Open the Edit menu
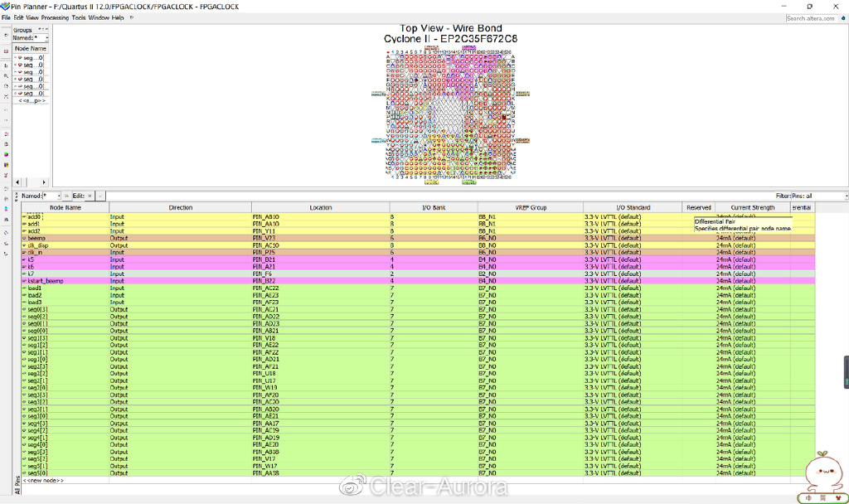The image size is (849, 504). point(18,18)
